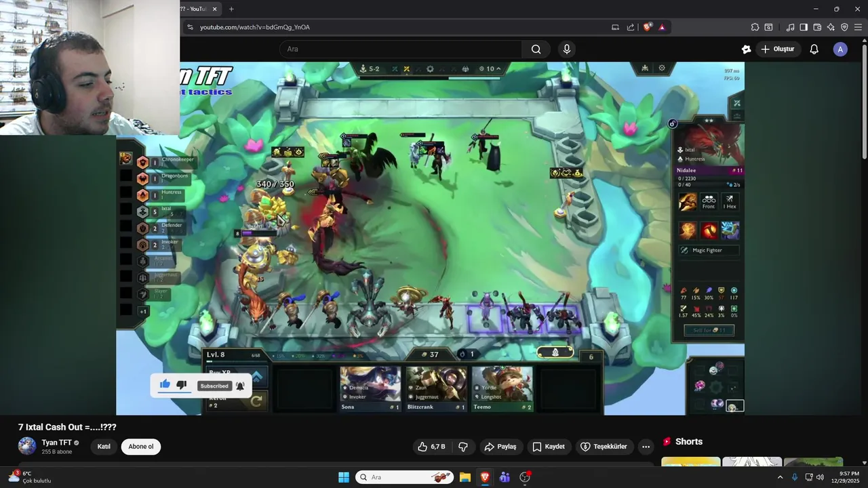Open the Brave Rewards triangle icon

click(662, 27)
